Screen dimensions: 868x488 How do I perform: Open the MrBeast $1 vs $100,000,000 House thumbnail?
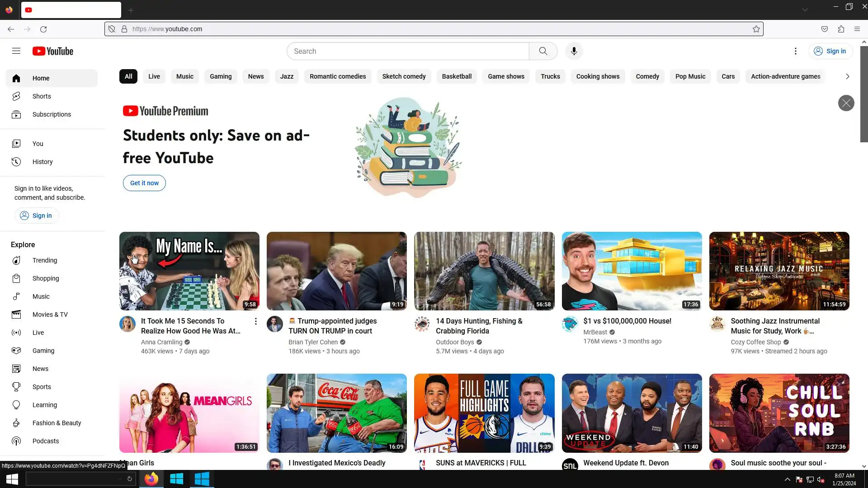[632, 271]
